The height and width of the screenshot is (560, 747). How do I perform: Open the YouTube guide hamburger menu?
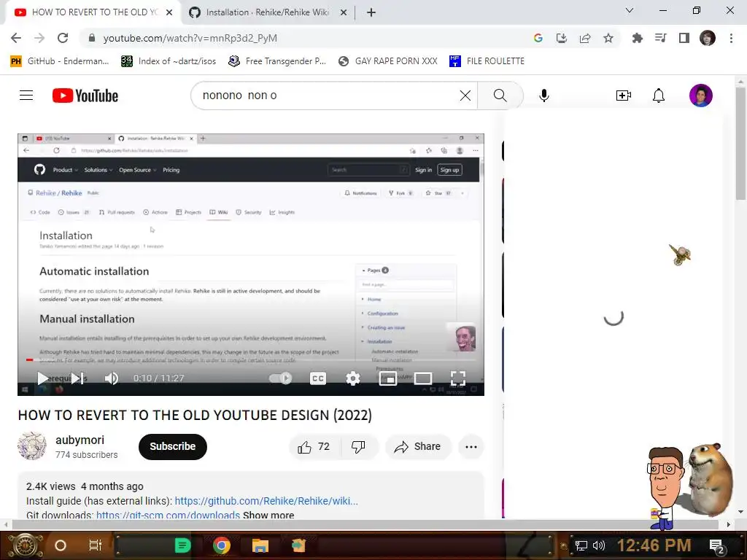26,96
